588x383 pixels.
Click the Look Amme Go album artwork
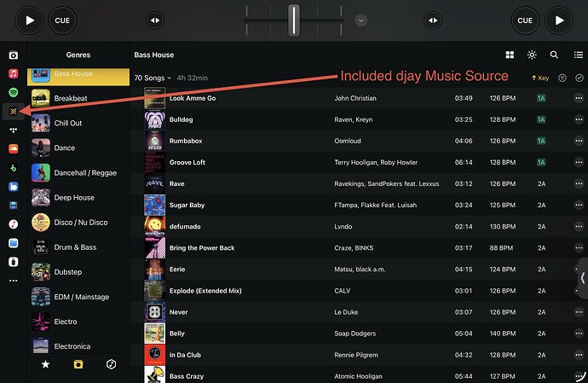tap(154, 98)
